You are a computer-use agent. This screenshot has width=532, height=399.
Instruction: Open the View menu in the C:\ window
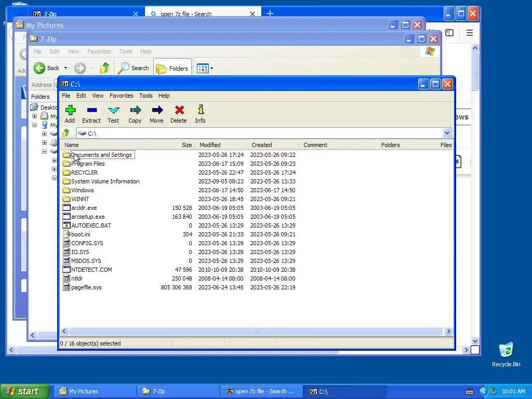[98, 96]
